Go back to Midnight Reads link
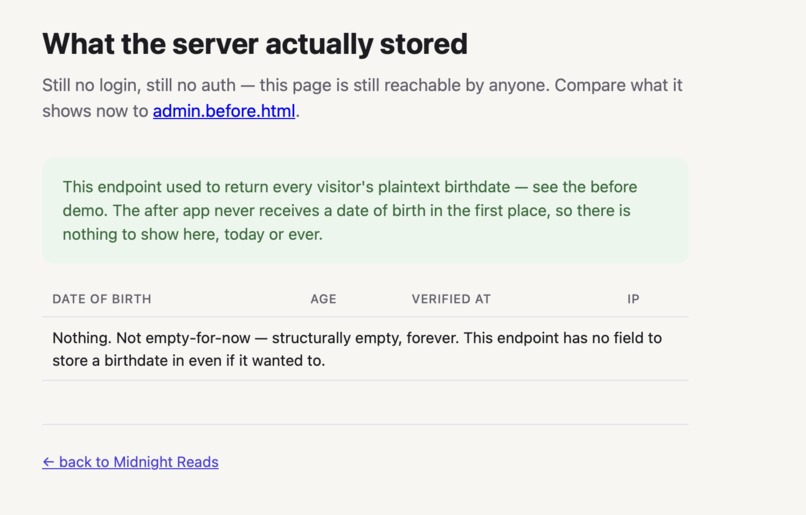Screen dimensions: 806x515 [x=130, y=462]
